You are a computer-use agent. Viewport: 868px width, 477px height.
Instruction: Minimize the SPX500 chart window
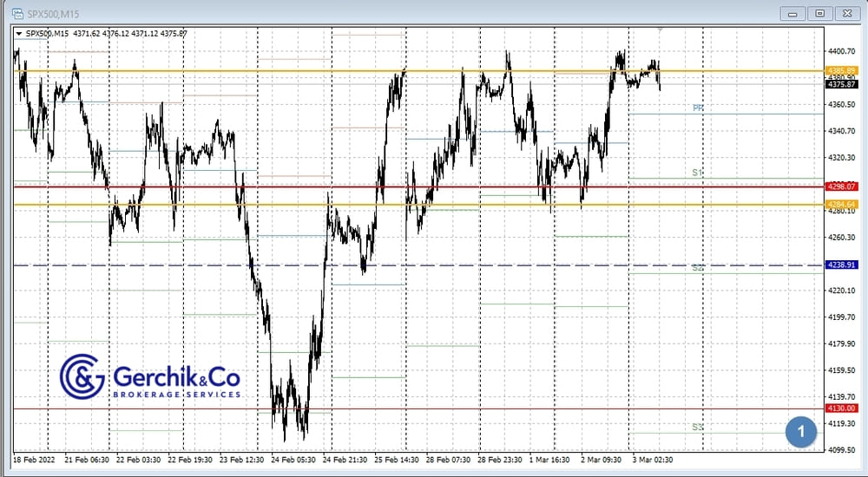click(x=793, y=13)
